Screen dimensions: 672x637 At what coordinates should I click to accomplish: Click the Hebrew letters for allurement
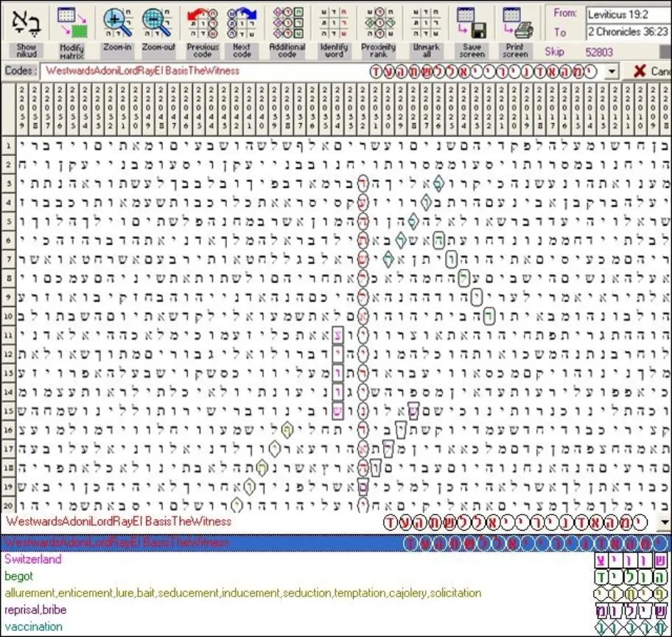631,594
